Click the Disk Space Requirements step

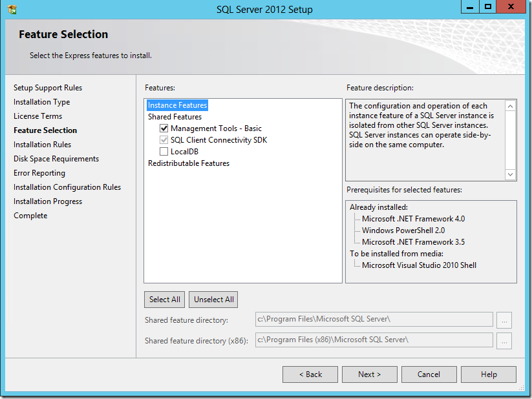pos(56,159)
